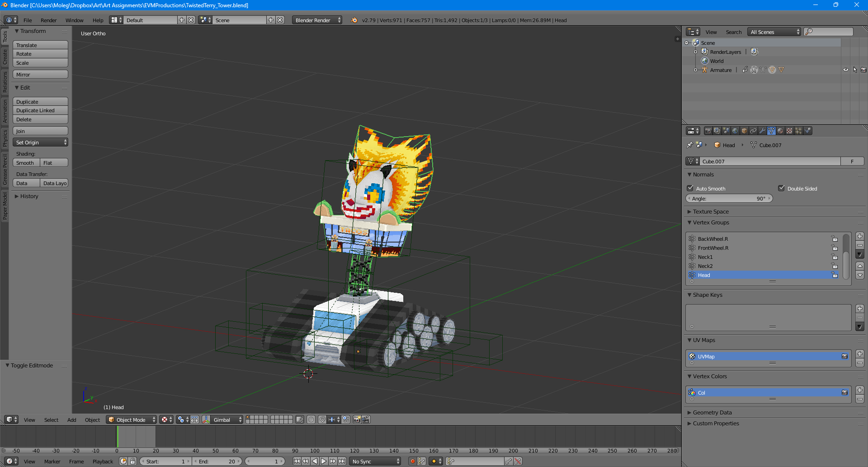This screenshot has width=868, height=467.
Task: Open the Texture properties checker icon
Action: point(789,131)
